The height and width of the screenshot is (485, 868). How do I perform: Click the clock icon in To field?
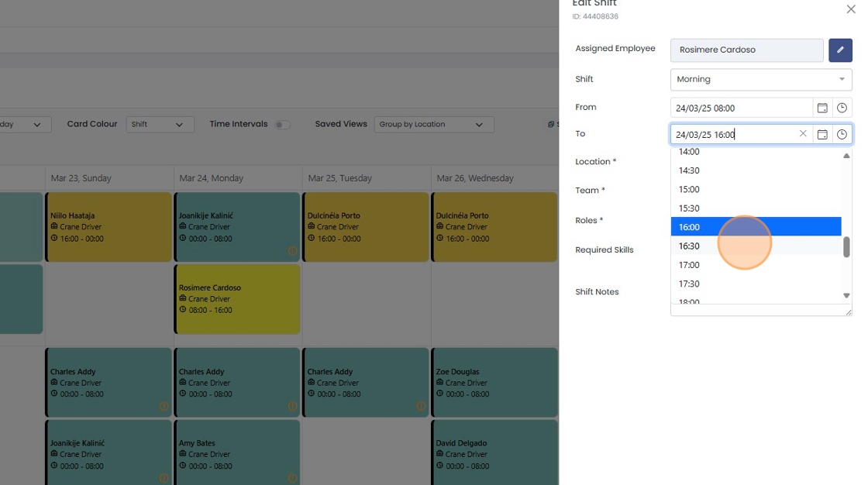842,135
